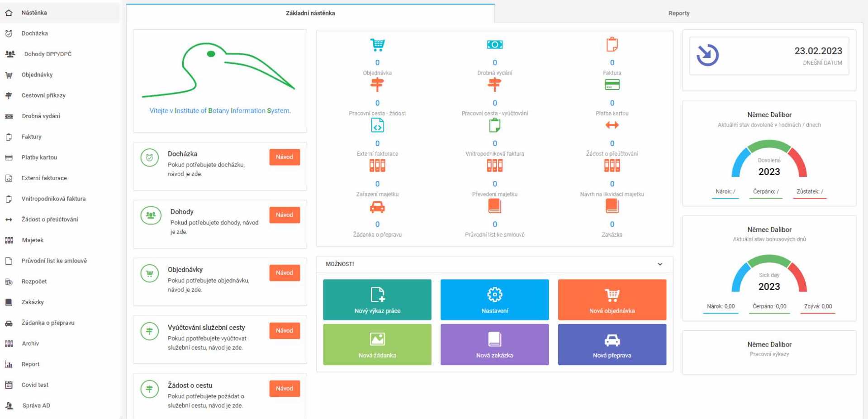Click the Žádost o přeúčtování arrows icon
Screen dimensions: 868x419
point(612,125)
